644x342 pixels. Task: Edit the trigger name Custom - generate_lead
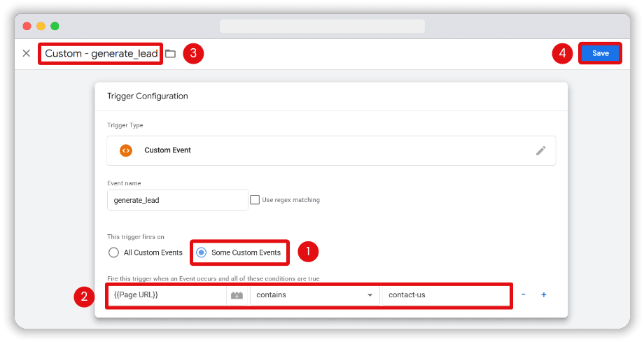tap(101, 53)
